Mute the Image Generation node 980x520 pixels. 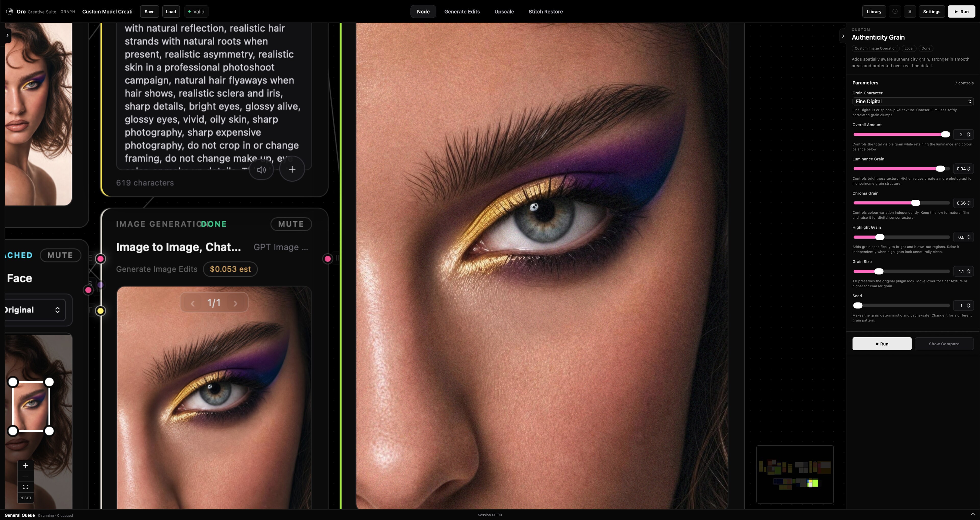click(291, 224)
